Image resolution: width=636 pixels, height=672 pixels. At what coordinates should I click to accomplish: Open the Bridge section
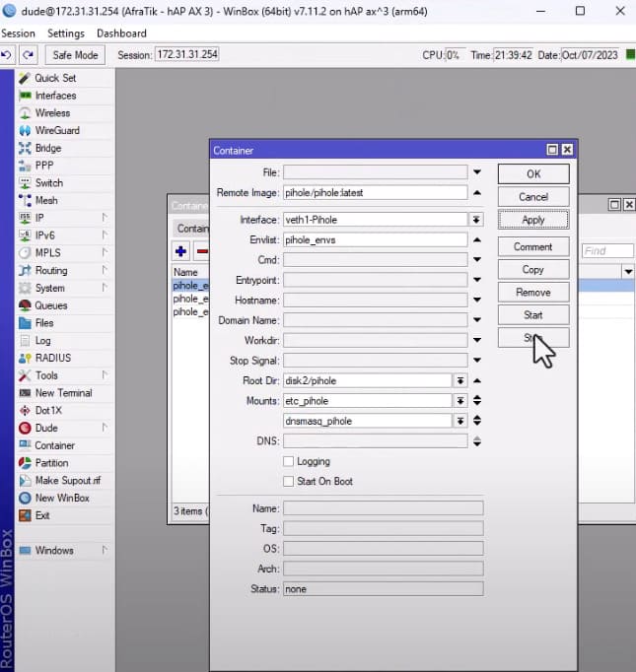pos(48,148)
